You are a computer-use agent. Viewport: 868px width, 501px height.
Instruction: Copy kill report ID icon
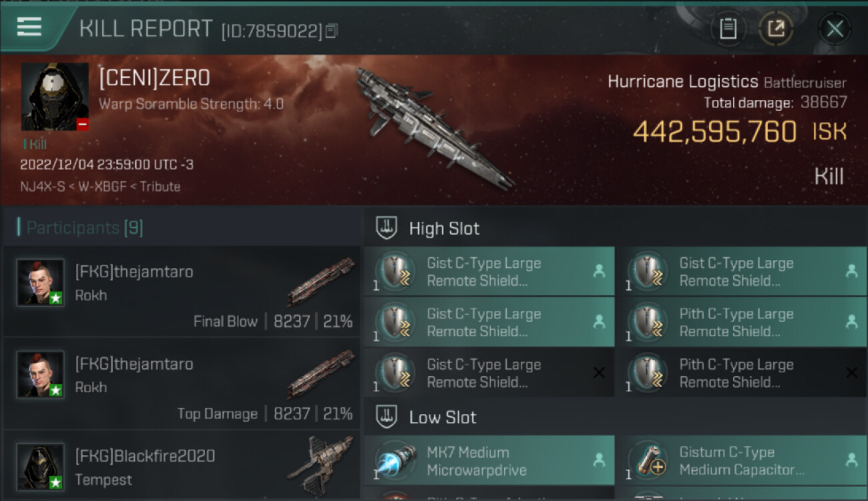pos(332,30)
